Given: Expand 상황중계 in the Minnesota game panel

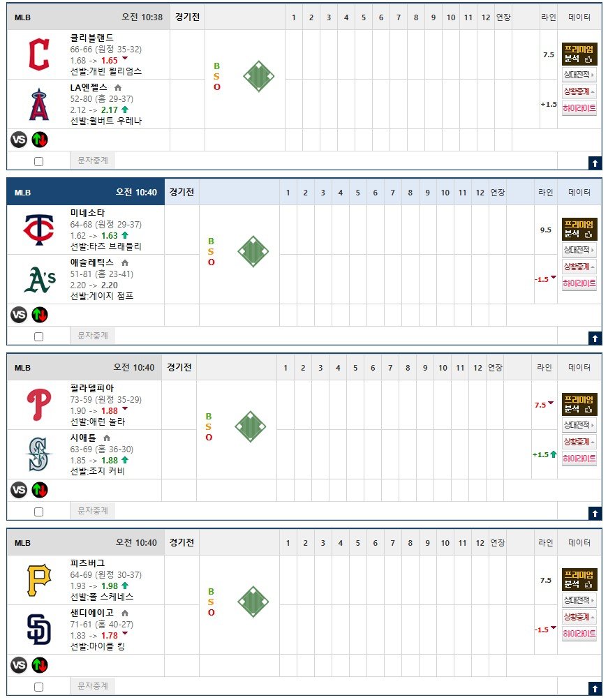Looking at the screenshot, I should pyautogui.click(x=579, y=267).
